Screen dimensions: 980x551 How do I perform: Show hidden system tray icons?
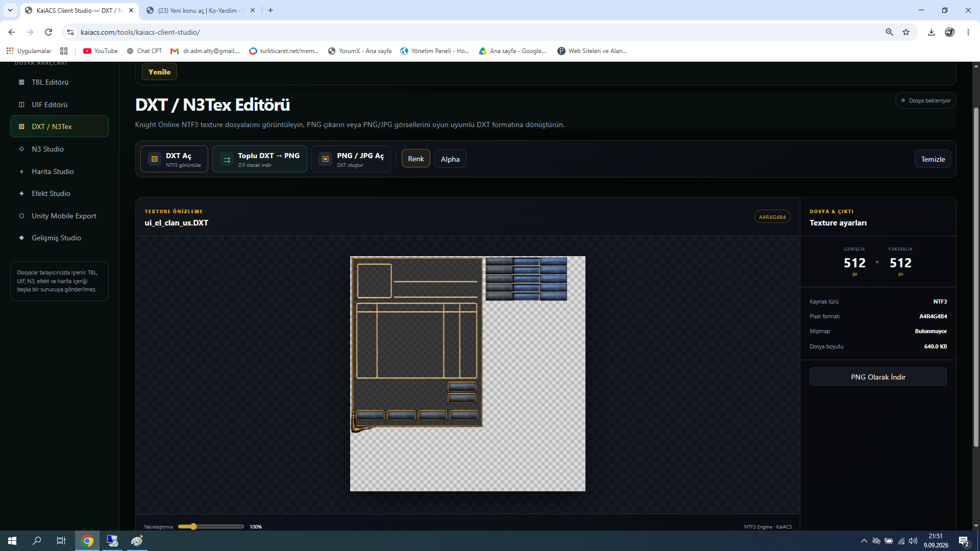(864, 541)
